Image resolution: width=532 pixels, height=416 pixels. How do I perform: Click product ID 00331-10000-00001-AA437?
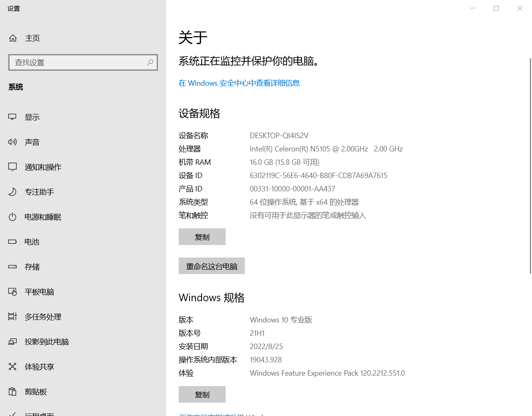[x=293, y=189]
